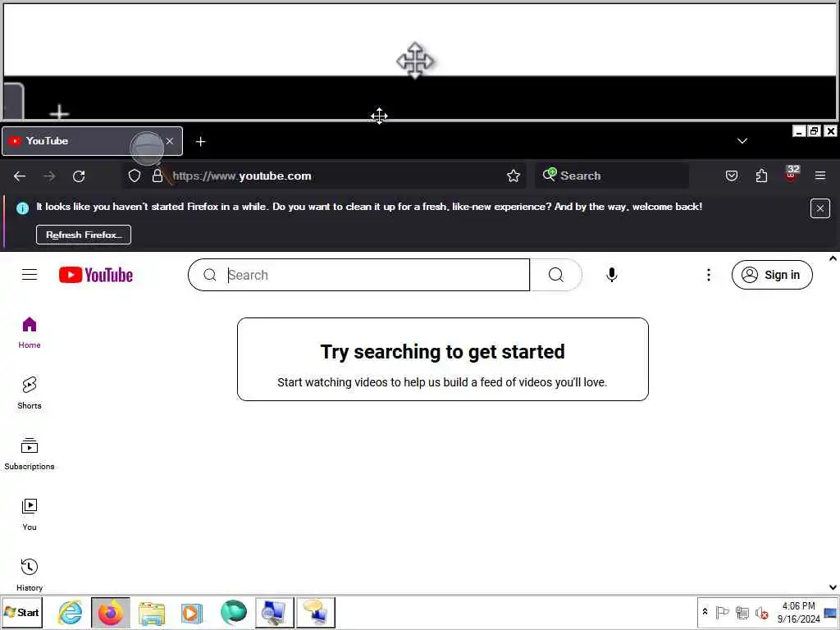Click the Sign in button
Image resolution: width=840 pixels, height=630 pixels.
pyautogui.click(x=772, y=275)
